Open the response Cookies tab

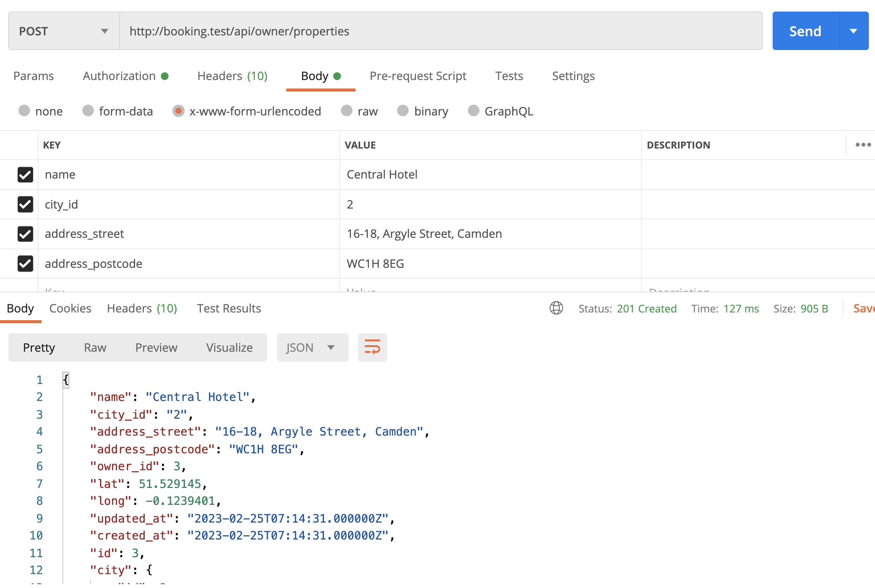click(x=70, y=308)
